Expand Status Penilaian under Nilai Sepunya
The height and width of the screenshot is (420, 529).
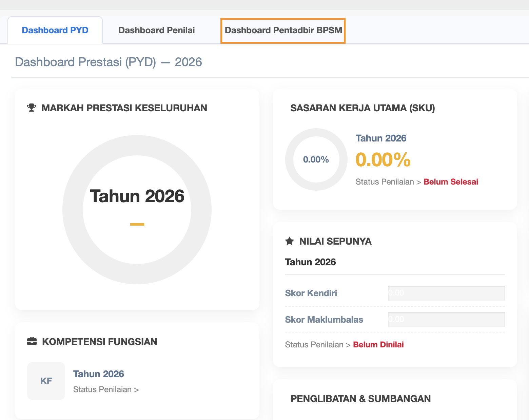(x=316, y=344)
